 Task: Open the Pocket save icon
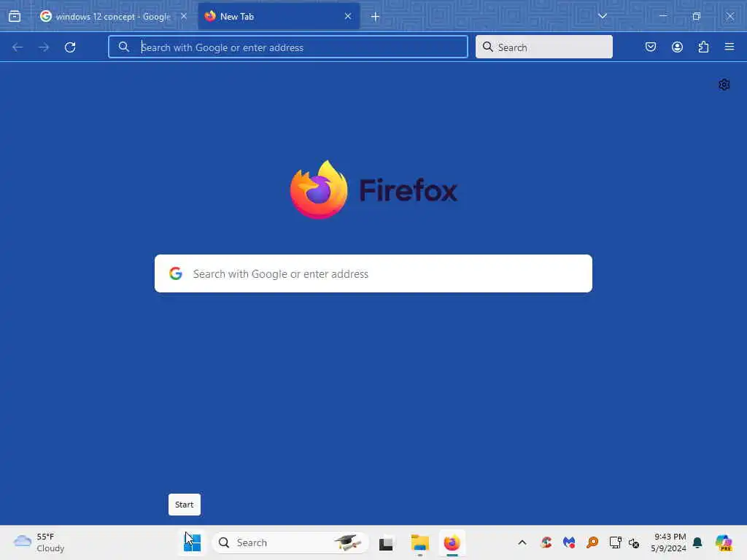tap(651, 47)
